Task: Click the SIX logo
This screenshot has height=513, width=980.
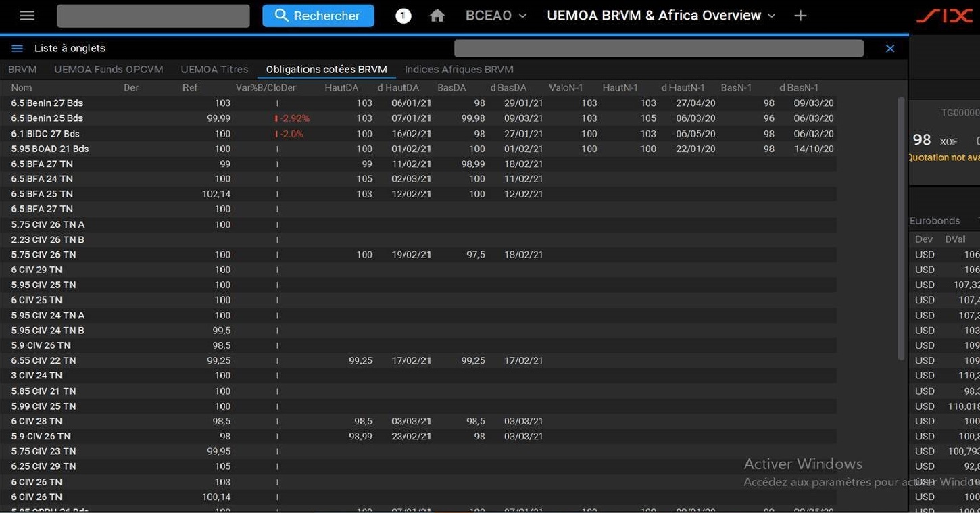Action: point(944,16)
